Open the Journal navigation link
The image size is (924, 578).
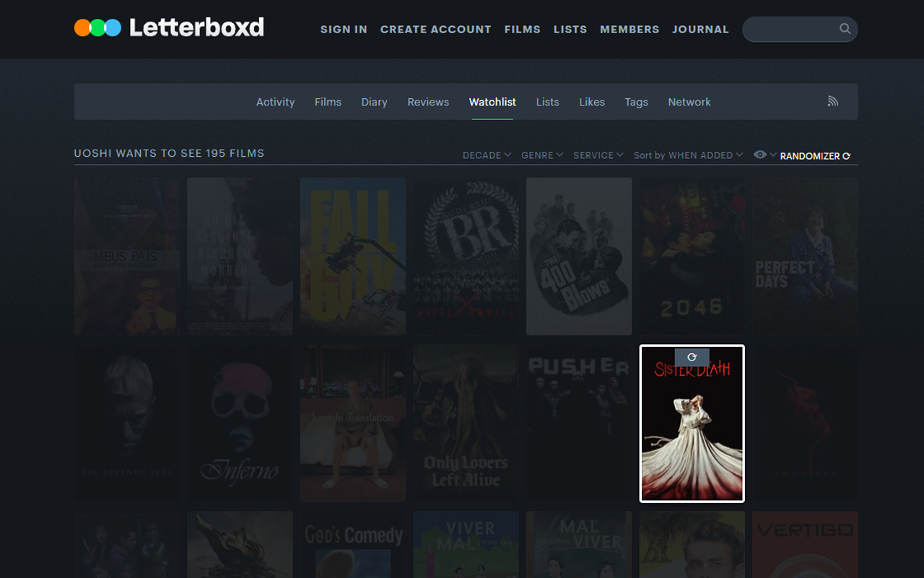pyautogui.click(x=700, y=30)
